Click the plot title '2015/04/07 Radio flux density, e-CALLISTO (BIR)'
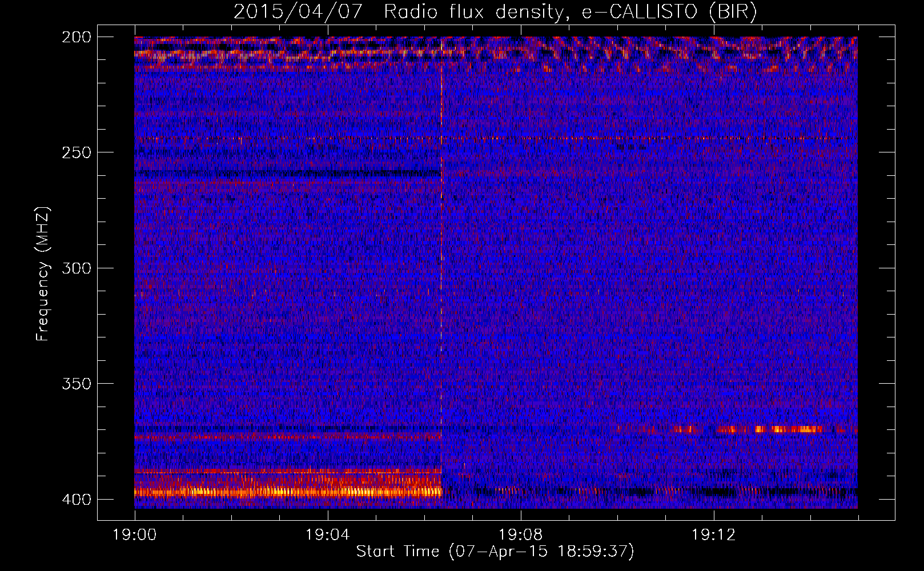Viewport: 924px width, 571px height. (x=495, y=12)
